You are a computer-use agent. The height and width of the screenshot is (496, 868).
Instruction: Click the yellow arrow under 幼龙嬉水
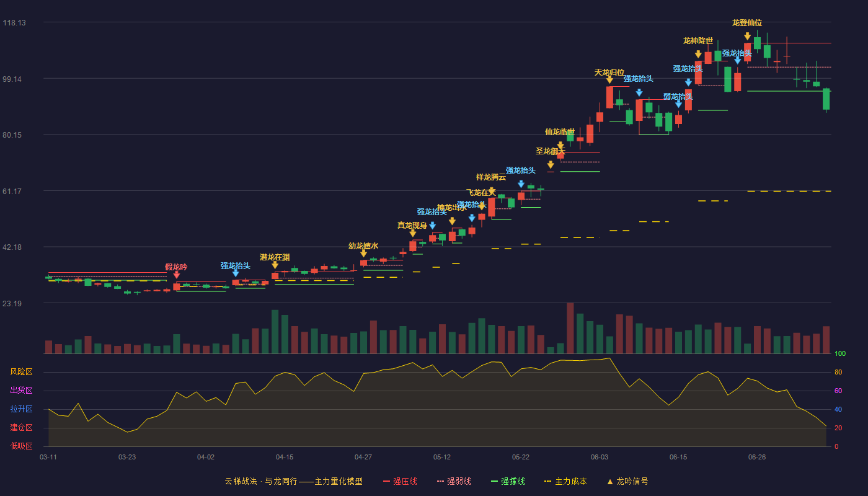pos(363,254)
